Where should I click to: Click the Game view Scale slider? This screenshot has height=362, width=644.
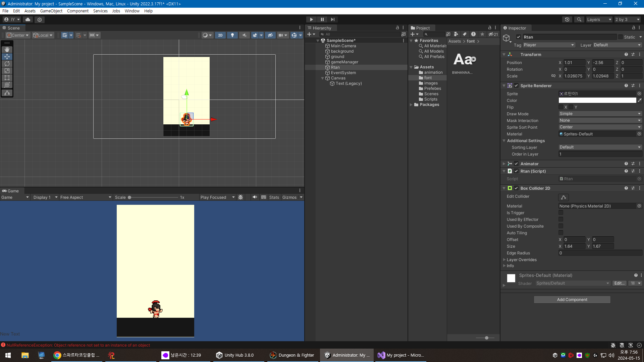click(x=154, y=197)
